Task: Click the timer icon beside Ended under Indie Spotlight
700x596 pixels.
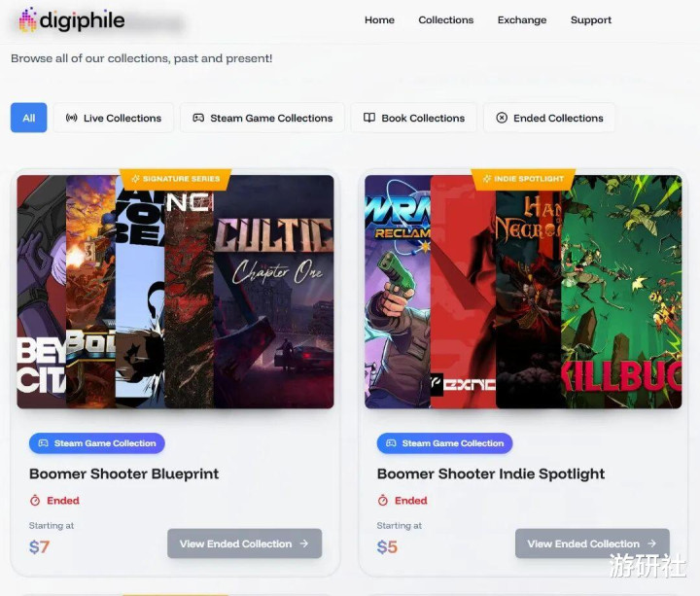Action: [383, 501]
